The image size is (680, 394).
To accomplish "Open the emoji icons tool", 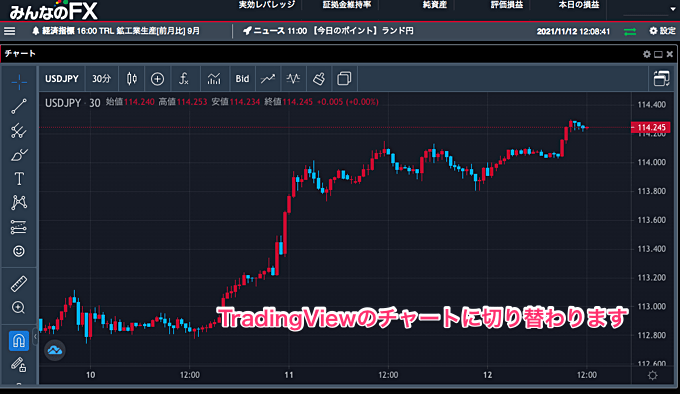I will click(19, 251).
